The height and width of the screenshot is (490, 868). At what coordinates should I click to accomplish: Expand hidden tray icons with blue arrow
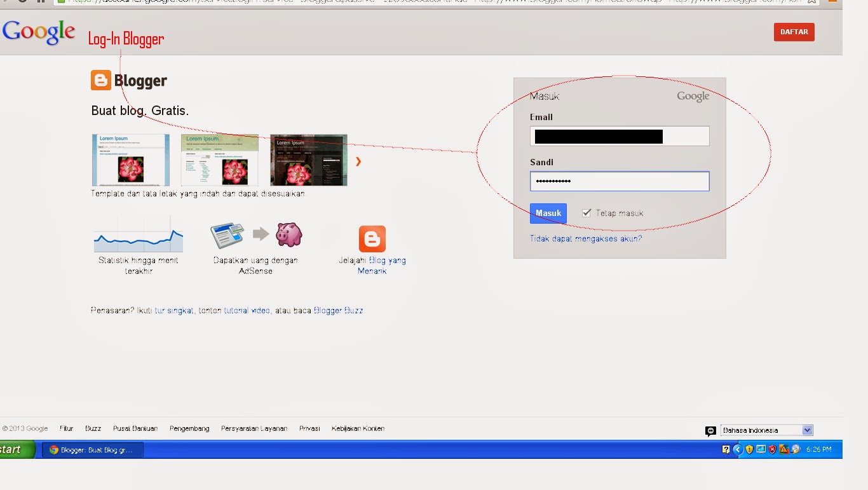tap(737, 449)
